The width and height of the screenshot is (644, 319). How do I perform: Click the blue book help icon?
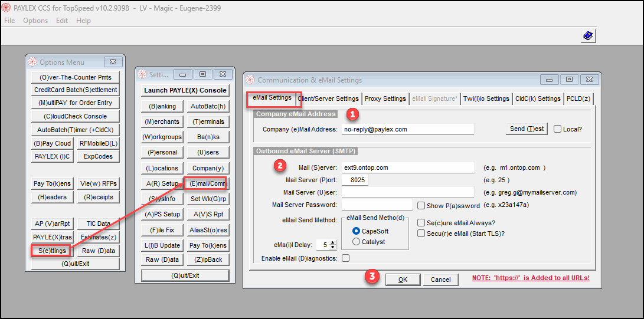click(589, 36)
